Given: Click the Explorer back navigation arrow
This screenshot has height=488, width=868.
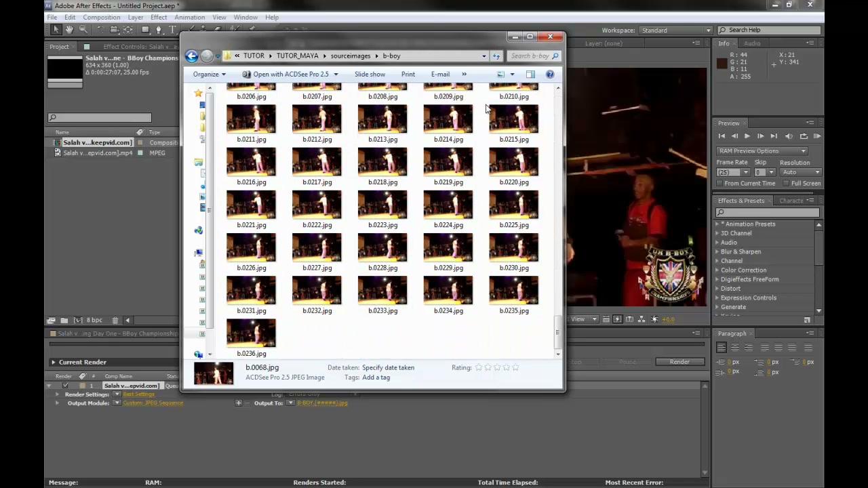Looking at the screenshot, I should (x=191, y=56).
